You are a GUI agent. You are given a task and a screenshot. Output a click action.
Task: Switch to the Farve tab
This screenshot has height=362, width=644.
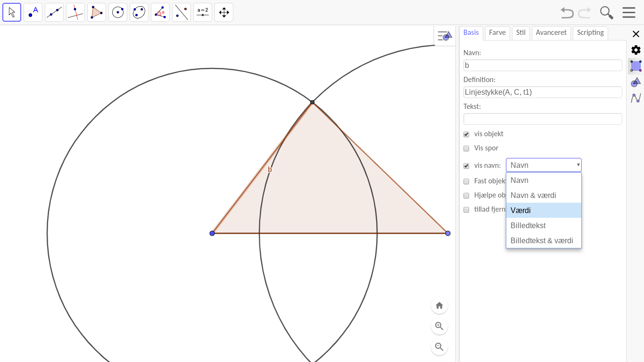coord(497,33)
